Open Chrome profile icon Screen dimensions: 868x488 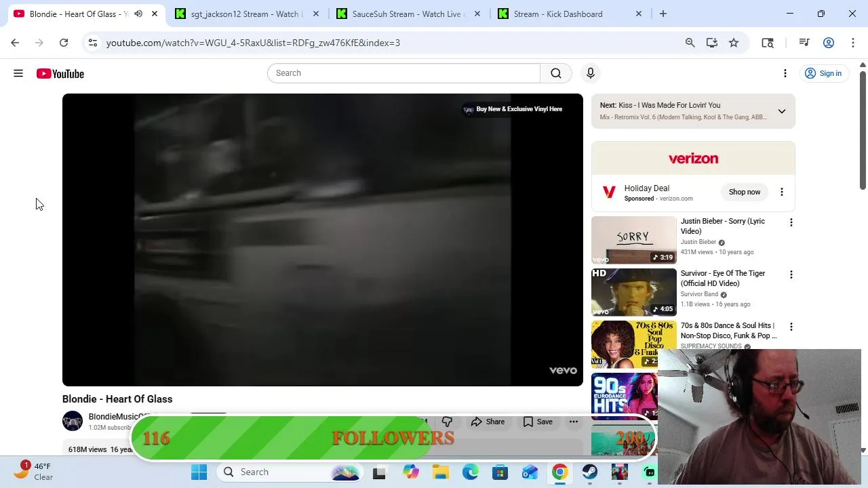point(829,43)
